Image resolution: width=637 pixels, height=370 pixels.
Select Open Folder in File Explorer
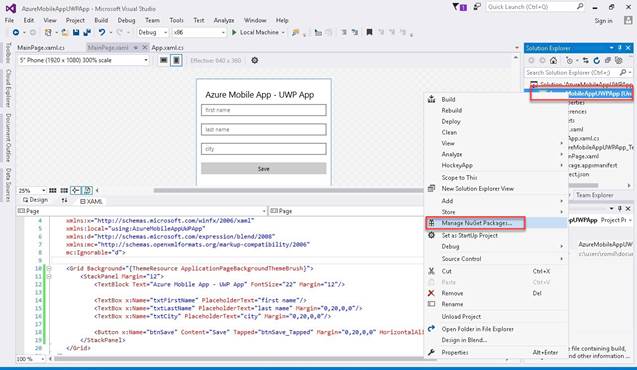point(496,329)
